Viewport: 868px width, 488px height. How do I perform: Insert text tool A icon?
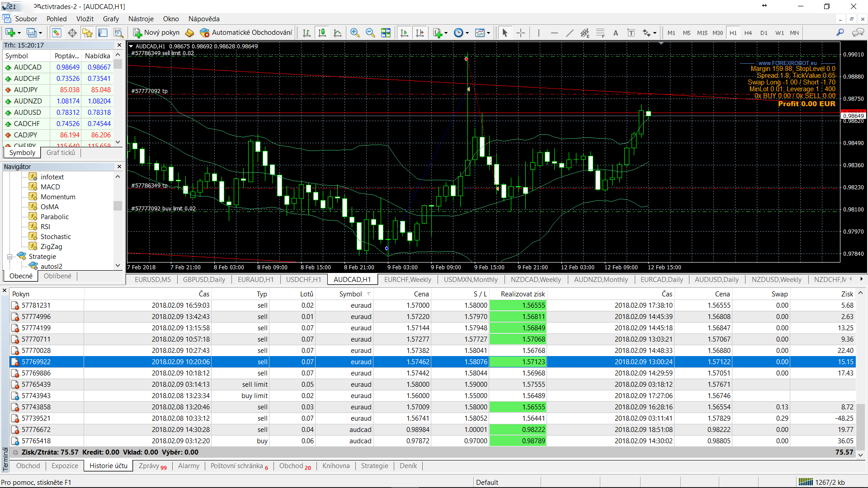pyautogui.click(x=615, y=33)
